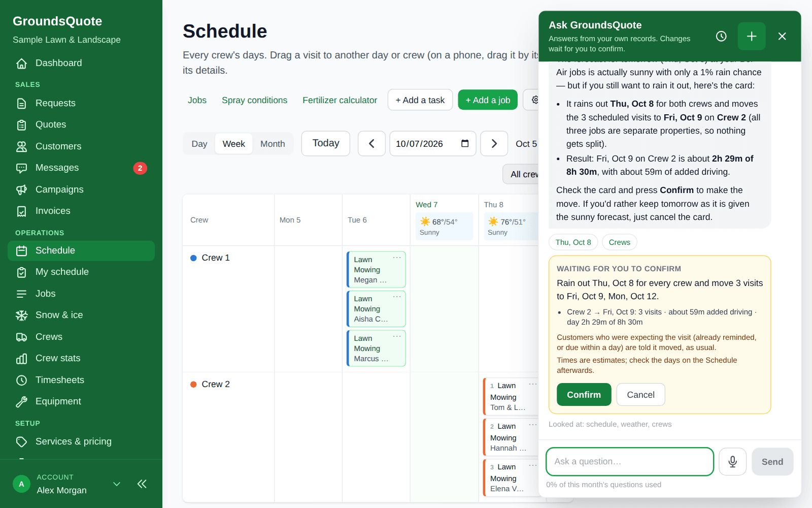Open the Snow & ice snowflake icon
Viewport: 812px width, 508px height.
click(21, 315)
